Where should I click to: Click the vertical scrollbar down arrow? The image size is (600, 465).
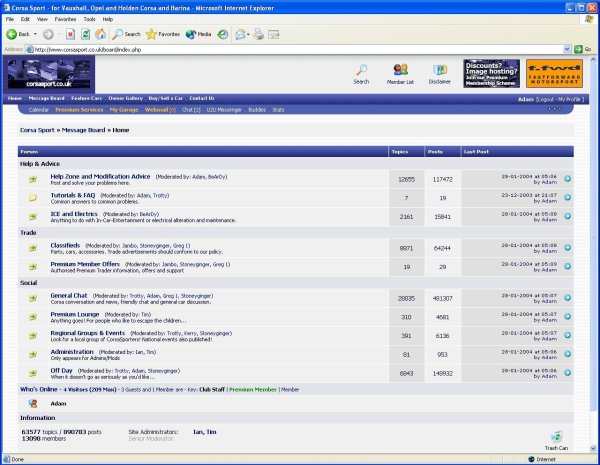(x=593, y=448)
